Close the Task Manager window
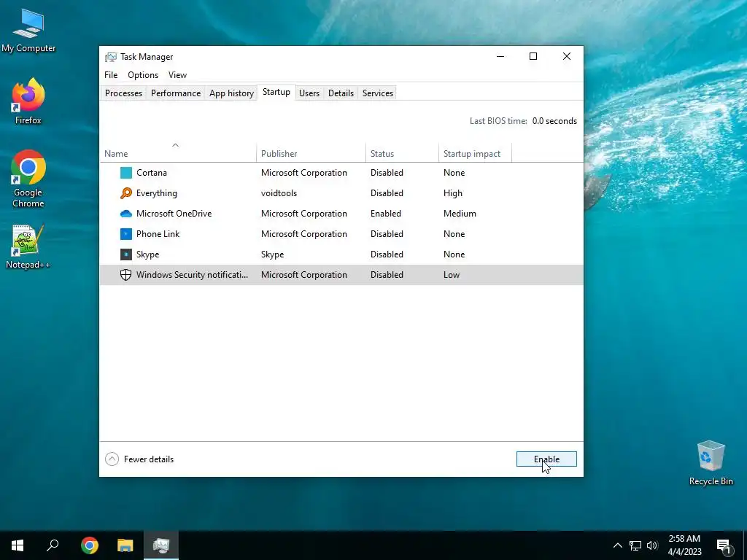This screenshot has width=747, height=560. point(566,57)
